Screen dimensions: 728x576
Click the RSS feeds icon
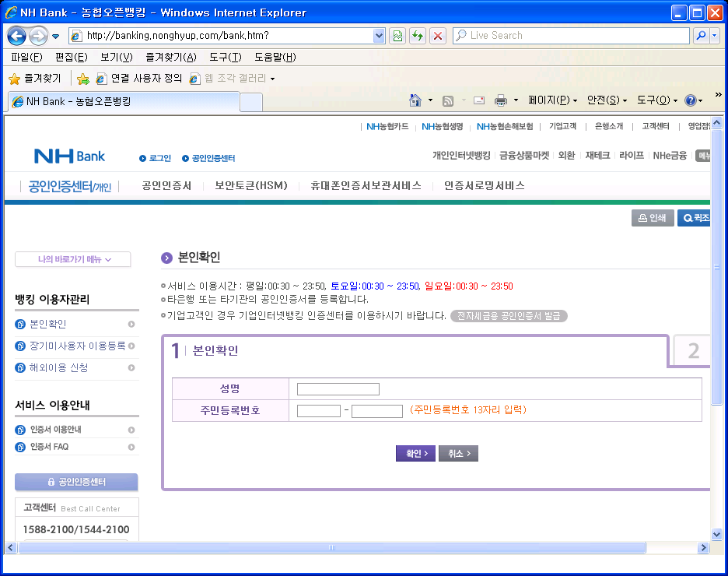447,101
